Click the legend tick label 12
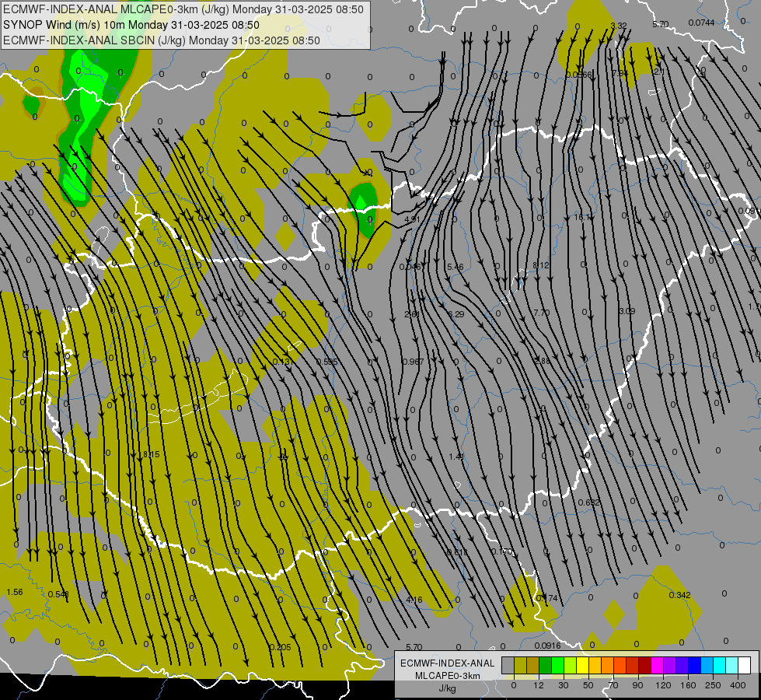 pyautogui.click(x=539, y=685)
